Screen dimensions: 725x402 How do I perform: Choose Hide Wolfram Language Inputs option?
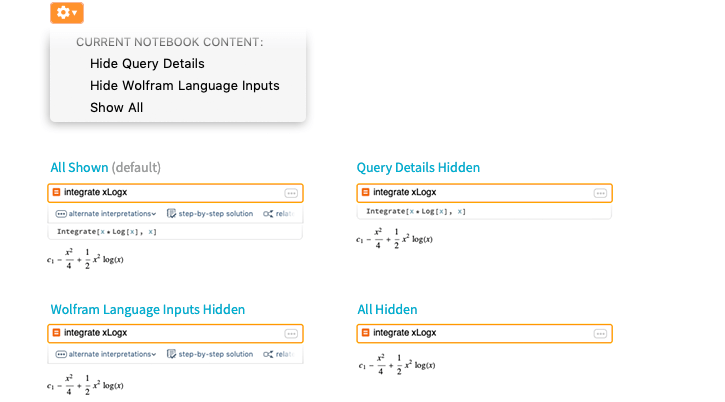(184, 86)
